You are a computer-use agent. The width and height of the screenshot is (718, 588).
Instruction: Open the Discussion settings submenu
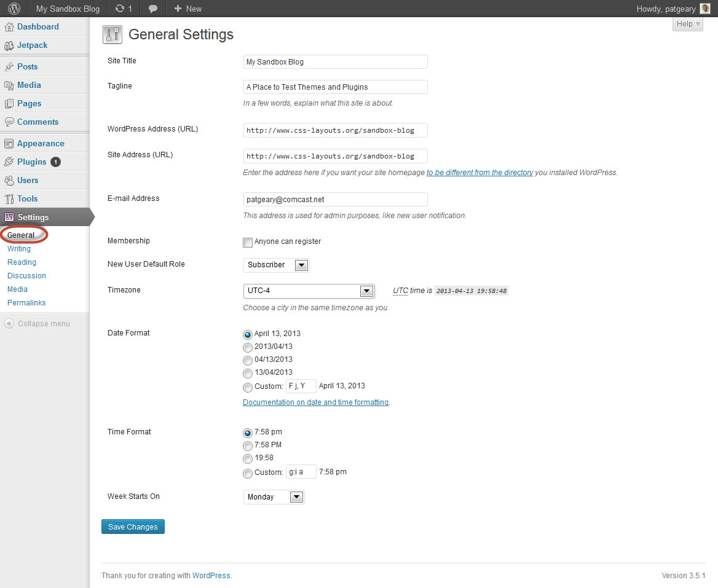(26, 276)
